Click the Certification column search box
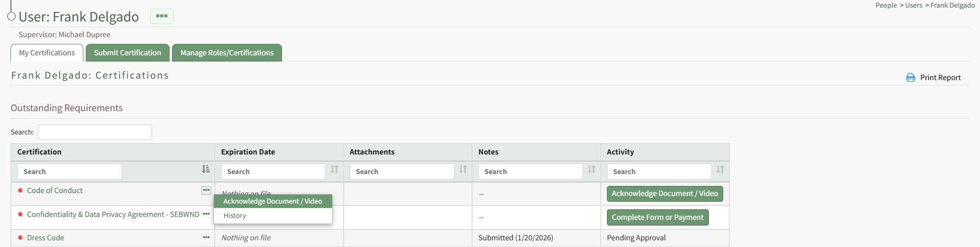The image size is (980, 247). [70, 172]
